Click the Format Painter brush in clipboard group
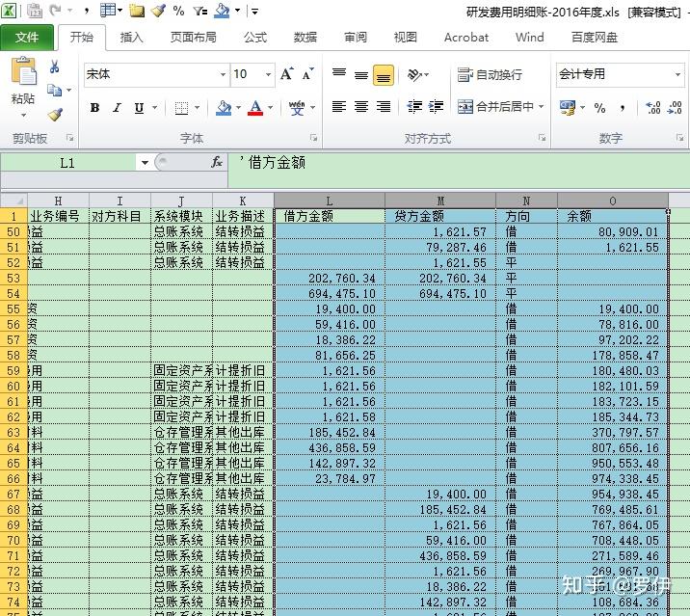Image resolution: width=690 pixels, height=616 pixels. pyautogui.click(x=55, y=115)
